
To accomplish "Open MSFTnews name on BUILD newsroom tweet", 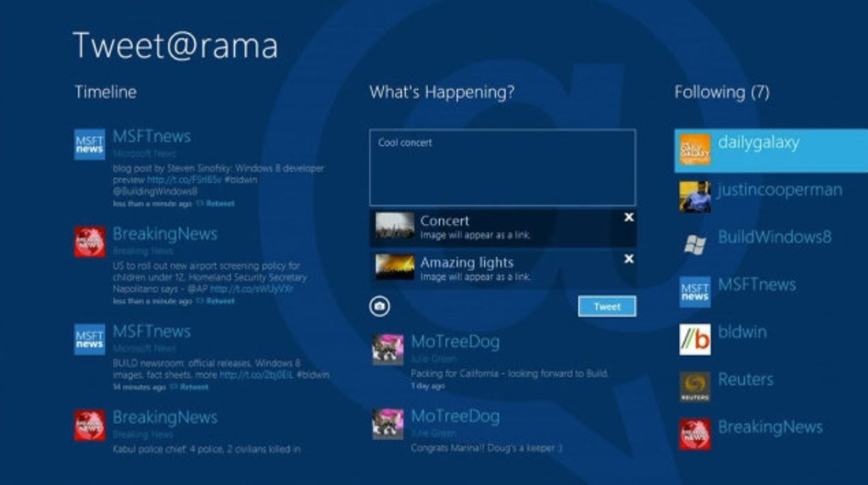I will (x=152, y=331).
